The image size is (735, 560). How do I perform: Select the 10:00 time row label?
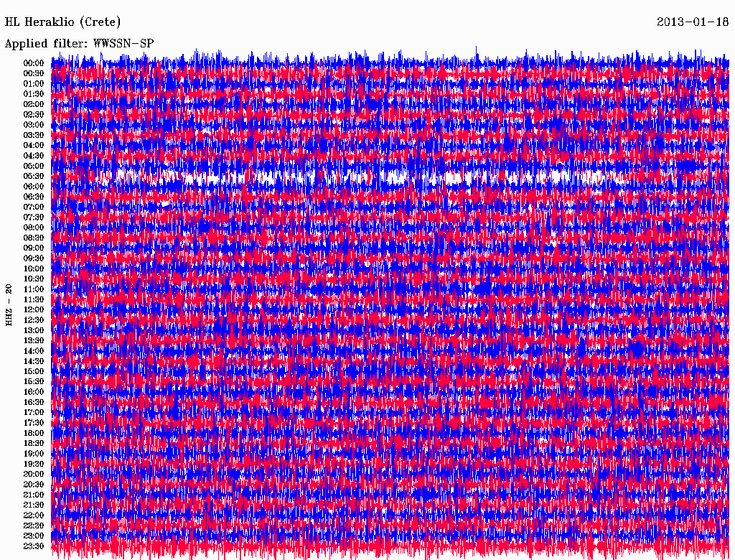click(x=34, y=269)
